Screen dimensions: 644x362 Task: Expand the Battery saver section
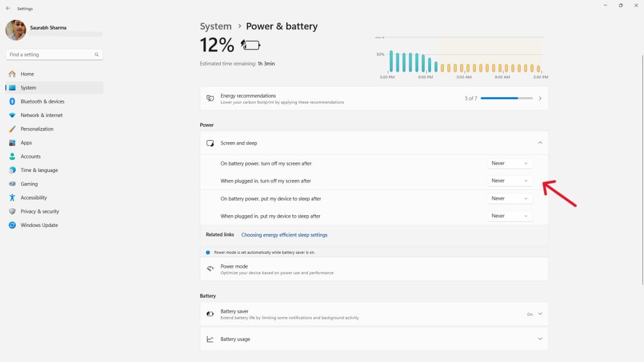point(540,314)
